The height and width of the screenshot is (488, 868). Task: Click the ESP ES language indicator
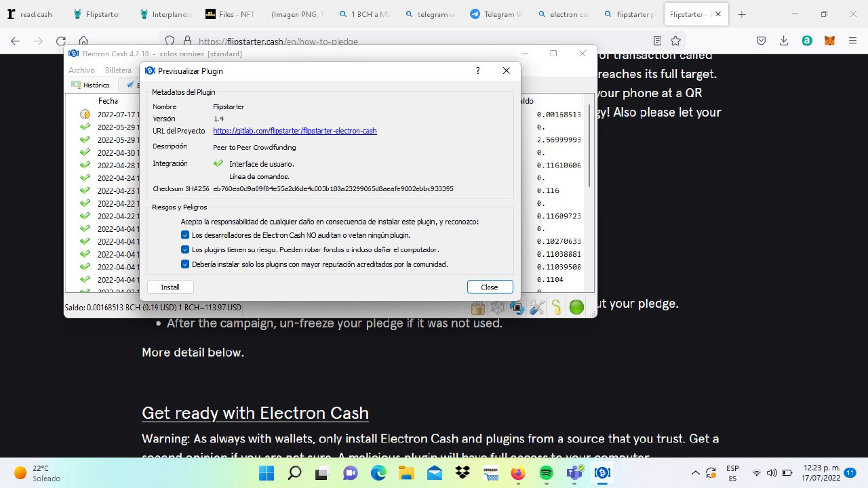732,473
